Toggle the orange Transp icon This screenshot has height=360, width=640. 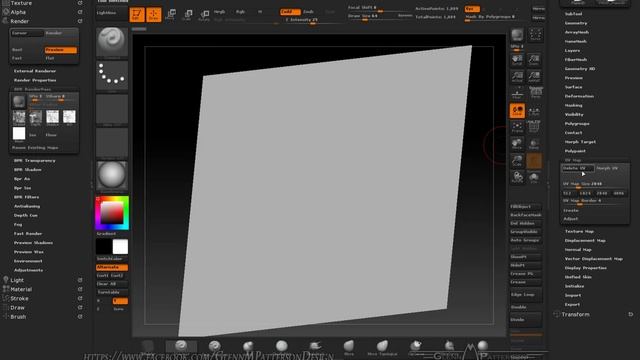pos(534,160)
